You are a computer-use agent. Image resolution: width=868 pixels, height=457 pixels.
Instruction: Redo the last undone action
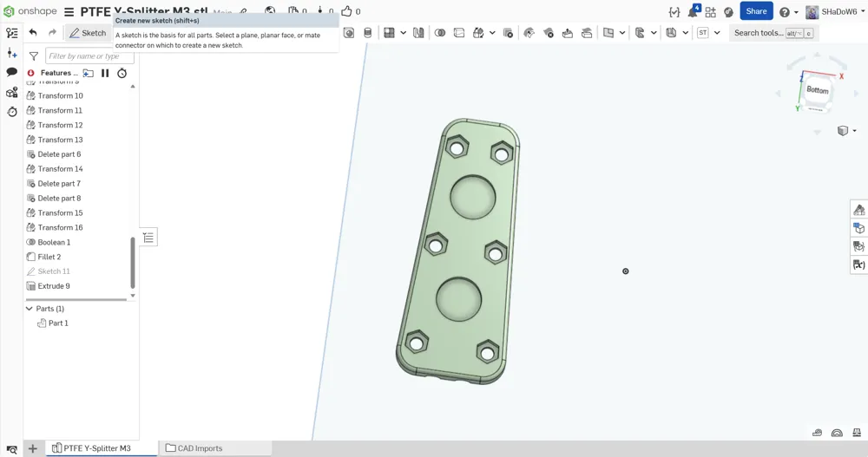point(53,33)
